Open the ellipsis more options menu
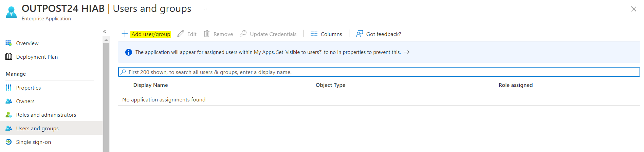 click(x=205, y=9)
